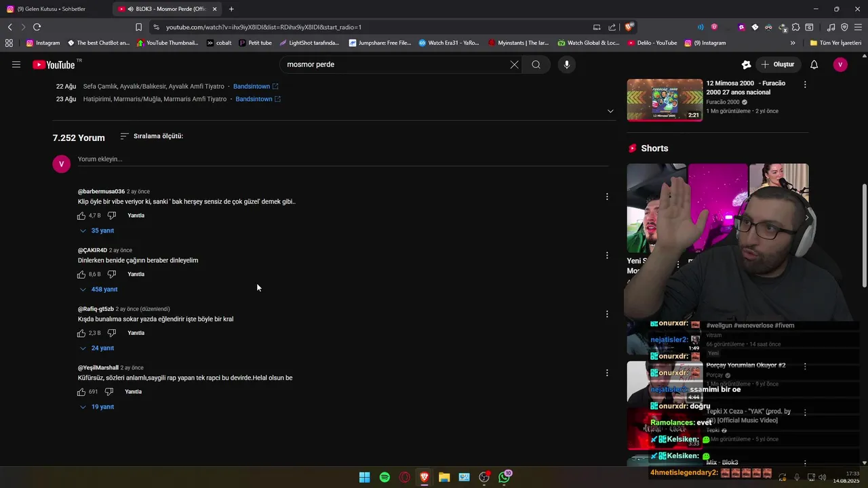Open the Delilo - YouTube bookmark
The width and height of the screenshot is (868, 488).
(652, 43)
